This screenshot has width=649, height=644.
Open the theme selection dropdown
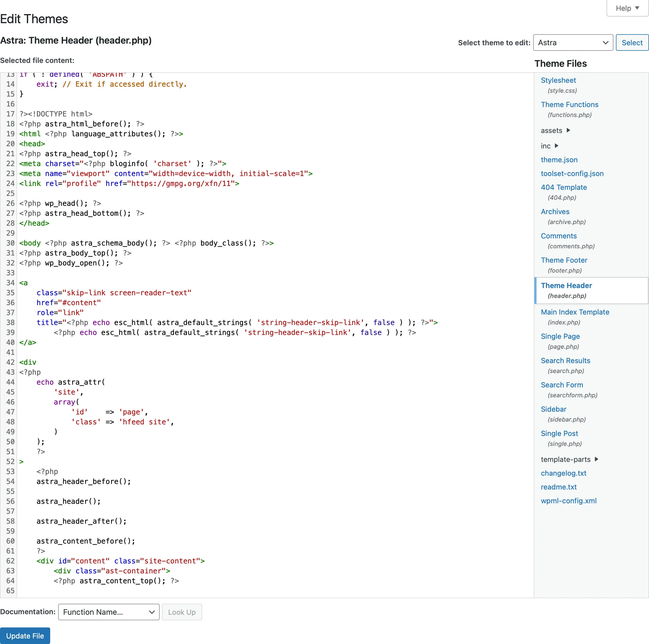pyautogui.click(x=573, y=42)
